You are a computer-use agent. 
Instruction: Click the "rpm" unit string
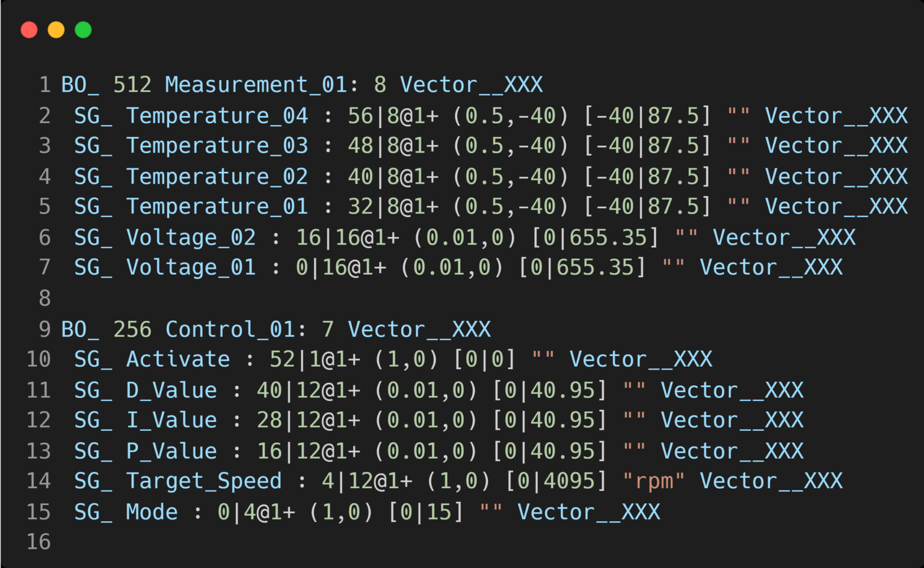(x=654, y=481)
